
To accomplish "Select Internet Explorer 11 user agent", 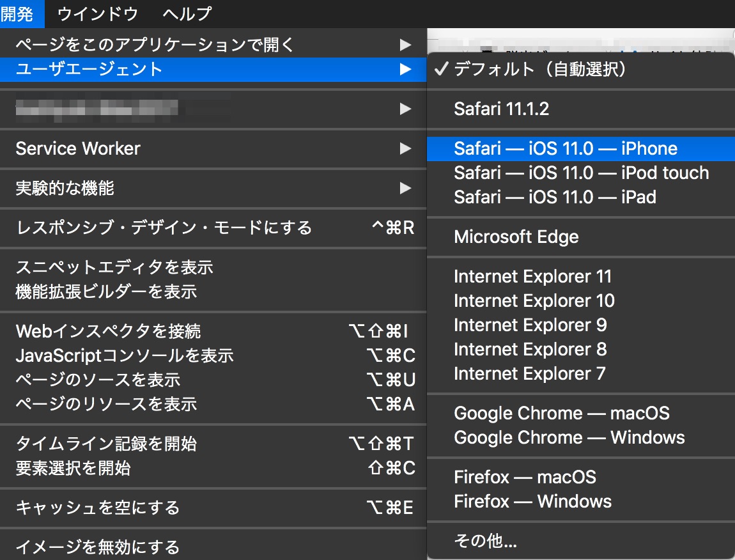I will [581, 277].
